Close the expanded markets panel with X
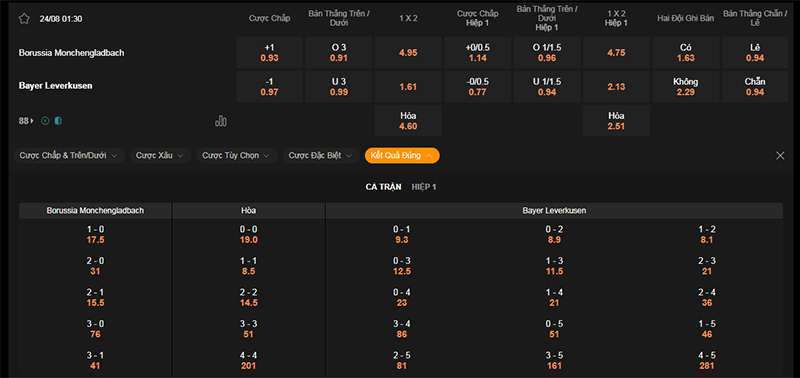Image resolution: width=800 pixels, height=378 pixels. (x=780, y=156)
